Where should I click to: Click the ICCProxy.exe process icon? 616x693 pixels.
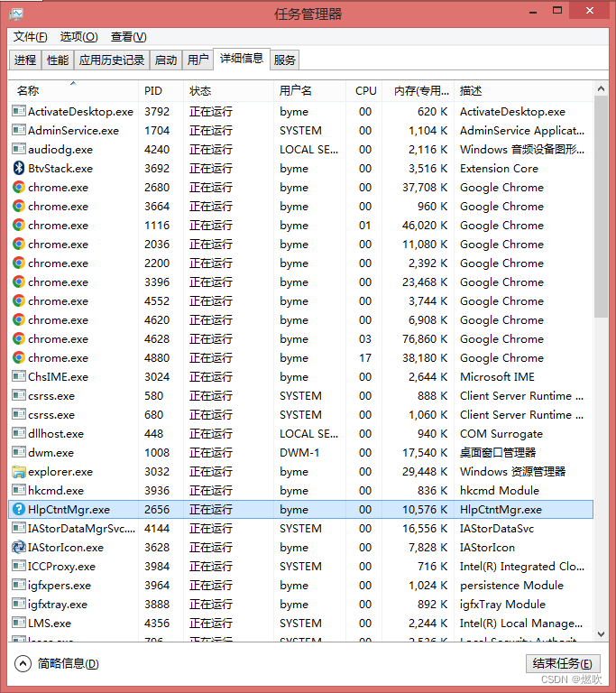pos(19,565)
